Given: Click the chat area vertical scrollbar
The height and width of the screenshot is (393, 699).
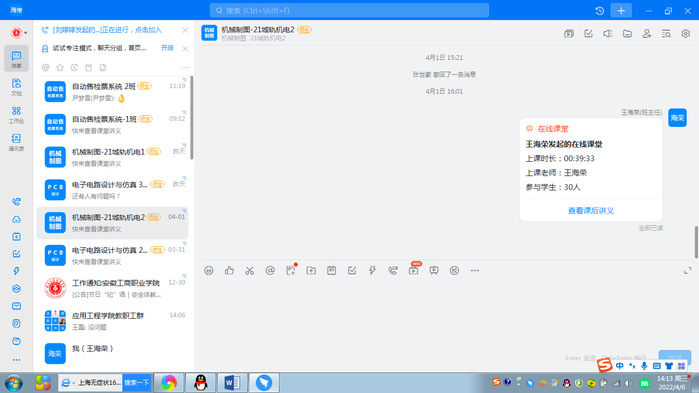Looking at the screenshot, I should click(696, 242).
